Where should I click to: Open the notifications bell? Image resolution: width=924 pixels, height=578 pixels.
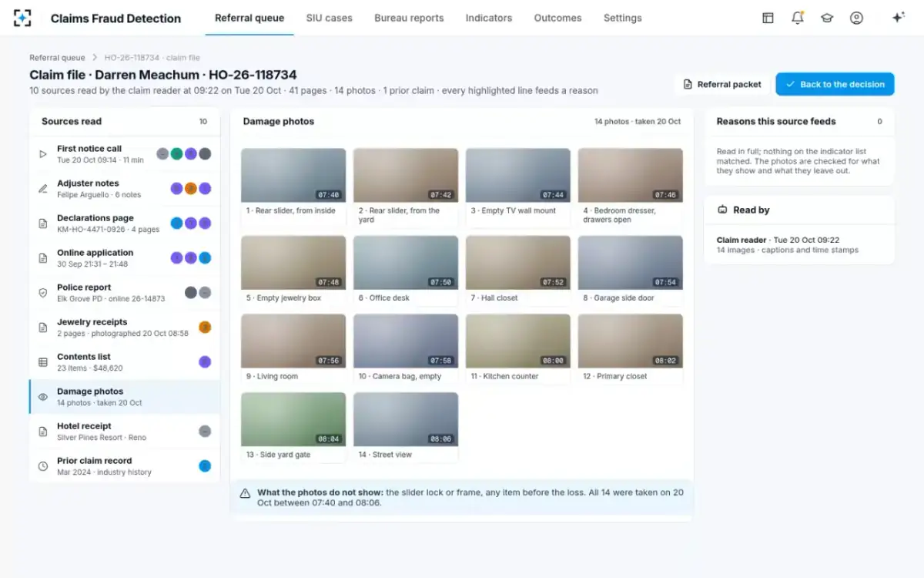(798, 18)
